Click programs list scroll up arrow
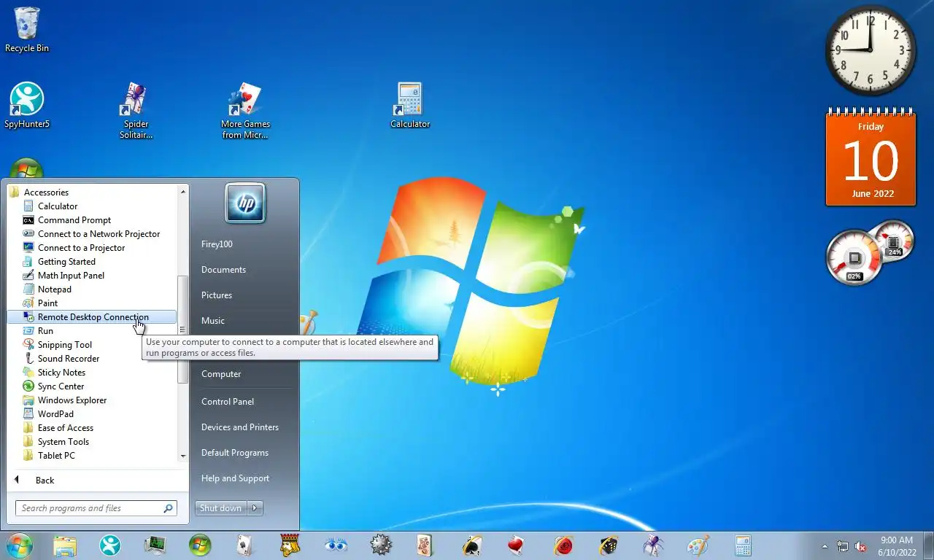Screen dimensions: 934x560 point(183,191)
